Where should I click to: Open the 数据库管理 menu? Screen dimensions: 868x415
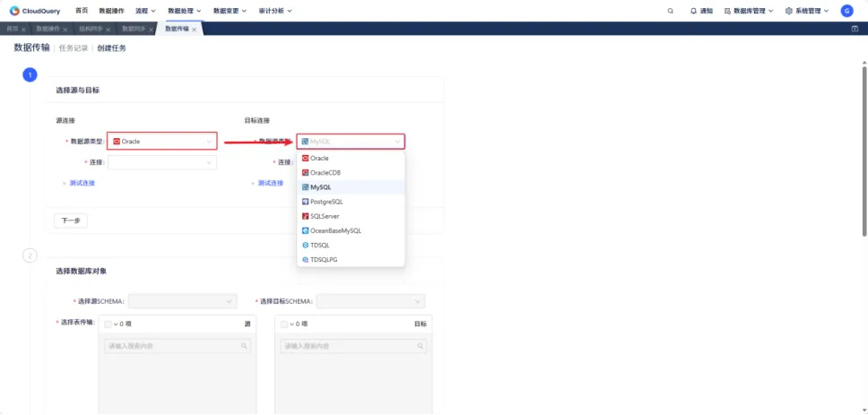[x=749, y=11]
